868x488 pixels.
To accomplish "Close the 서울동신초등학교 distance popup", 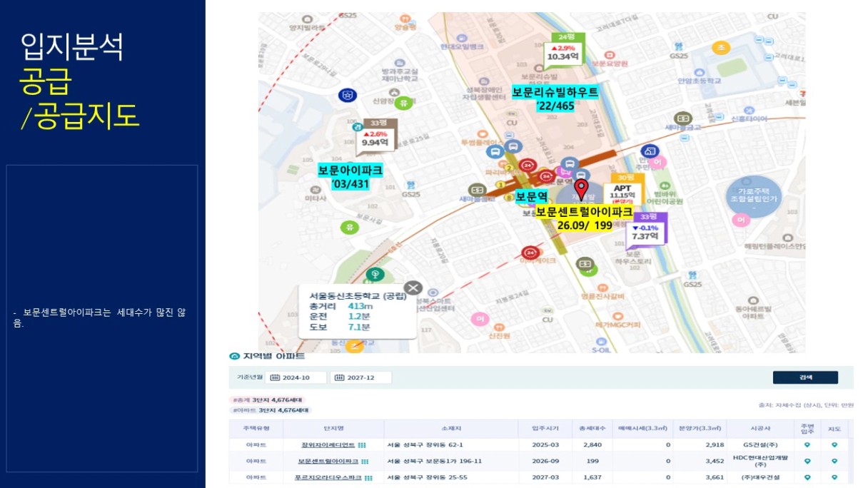I will (x=413, y=288).
